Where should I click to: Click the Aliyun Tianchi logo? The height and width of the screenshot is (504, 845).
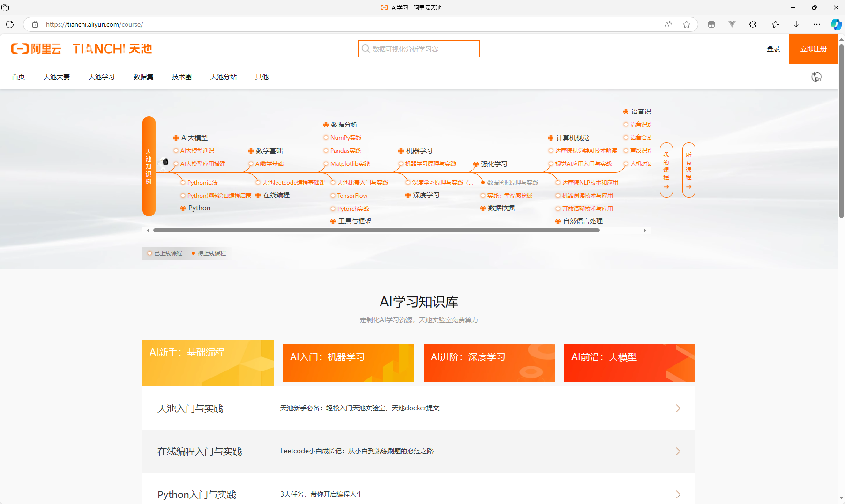[82, 49]
